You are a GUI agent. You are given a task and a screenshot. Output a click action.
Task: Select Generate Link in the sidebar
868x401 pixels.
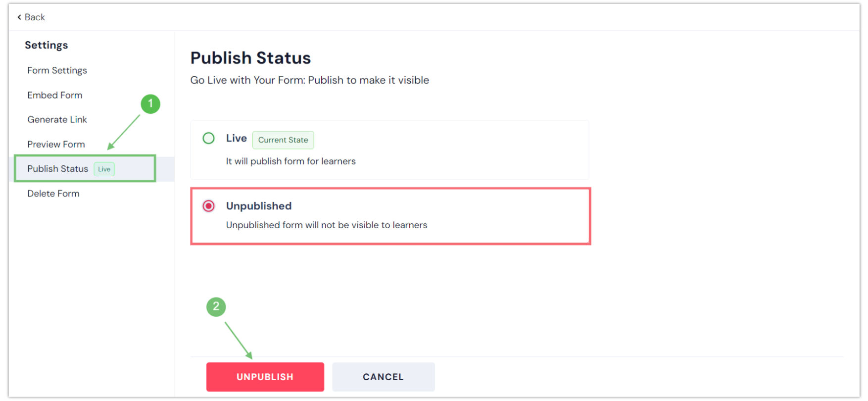tap(57, 119)
